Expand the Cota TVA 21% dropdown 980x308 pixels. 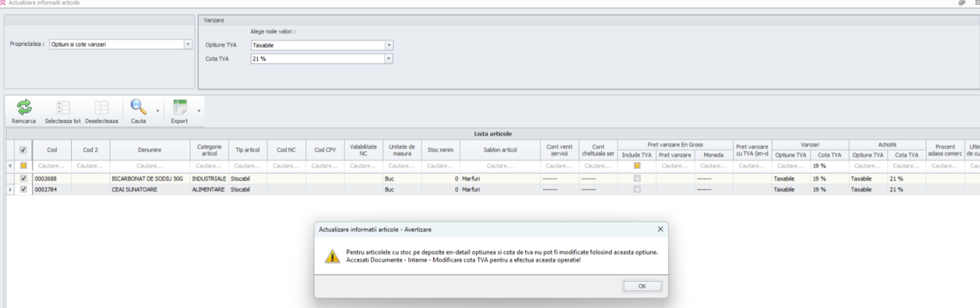[x=389, y=59]
